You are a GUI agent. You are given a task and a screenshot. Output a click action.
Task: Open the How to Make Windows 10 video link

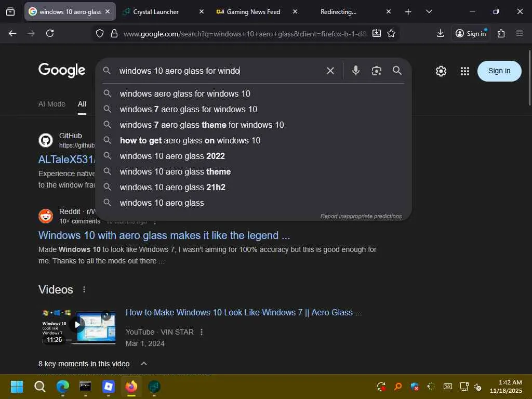click(x=244, y=312)
